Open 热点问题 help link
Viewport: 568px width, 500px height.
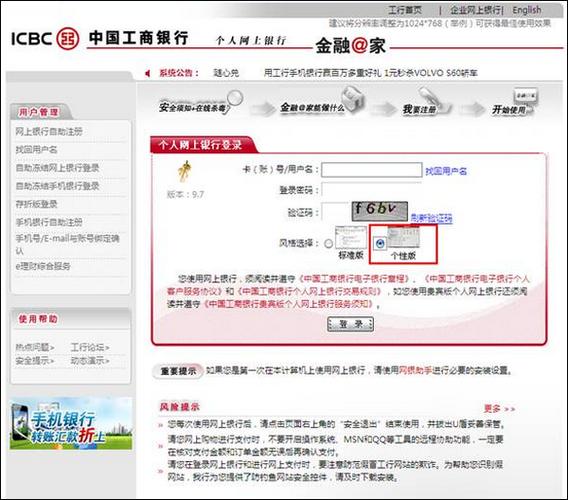pyautogui.click(x=35, y=347)
